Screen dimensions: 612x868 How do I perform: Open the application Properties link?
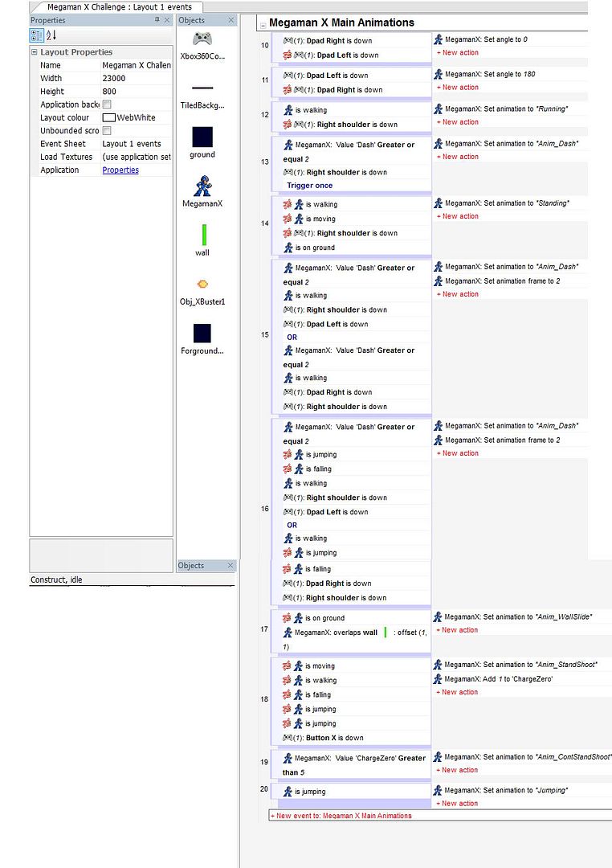click(x=120, y=170)
